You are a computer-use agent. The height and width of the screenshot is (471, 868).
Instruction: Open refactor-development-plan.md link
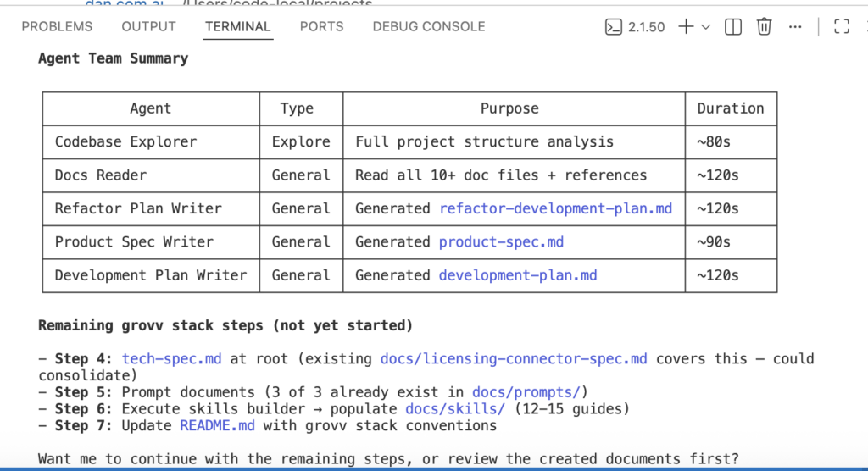click(x=555, y=208)
